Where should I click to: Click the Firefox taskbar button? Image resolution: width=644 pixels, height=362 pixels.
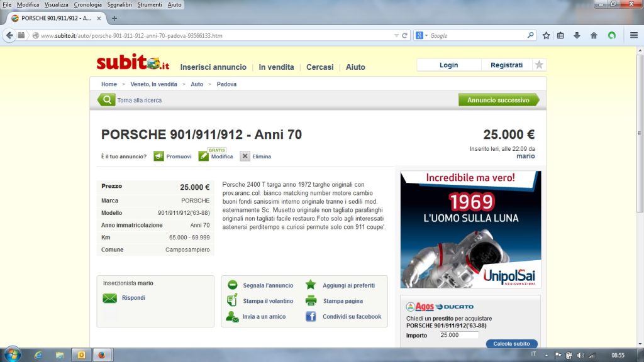pos(103,355)
